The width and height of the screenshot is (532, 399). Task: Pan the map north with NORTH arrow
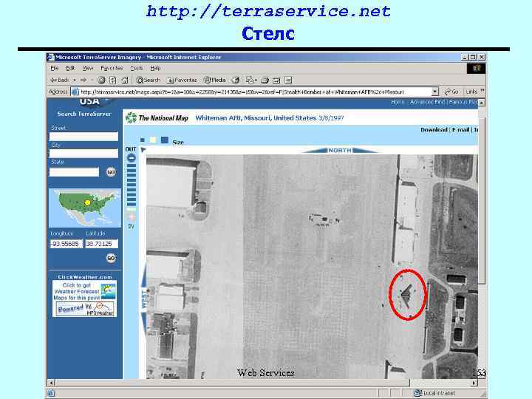tap(339, 150)
